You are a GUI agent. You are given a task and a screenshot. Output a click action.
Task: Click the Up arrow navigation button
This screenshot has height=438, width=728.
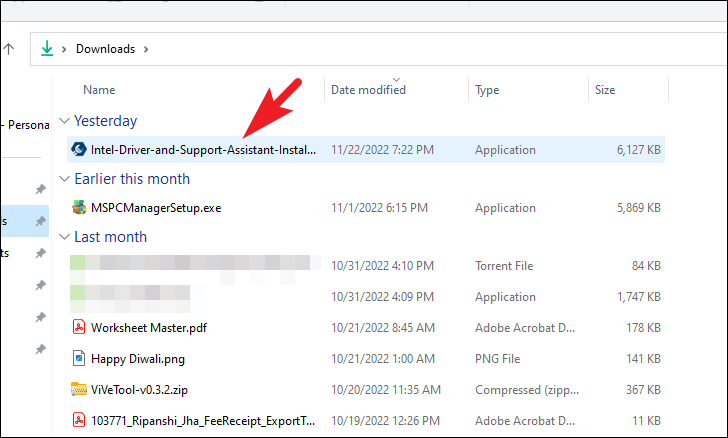coord(9,48)
